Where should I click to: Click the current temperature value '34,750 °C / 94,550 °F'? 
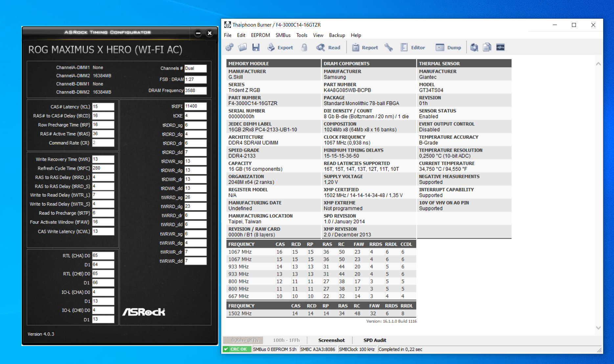(x=443, y=169)
